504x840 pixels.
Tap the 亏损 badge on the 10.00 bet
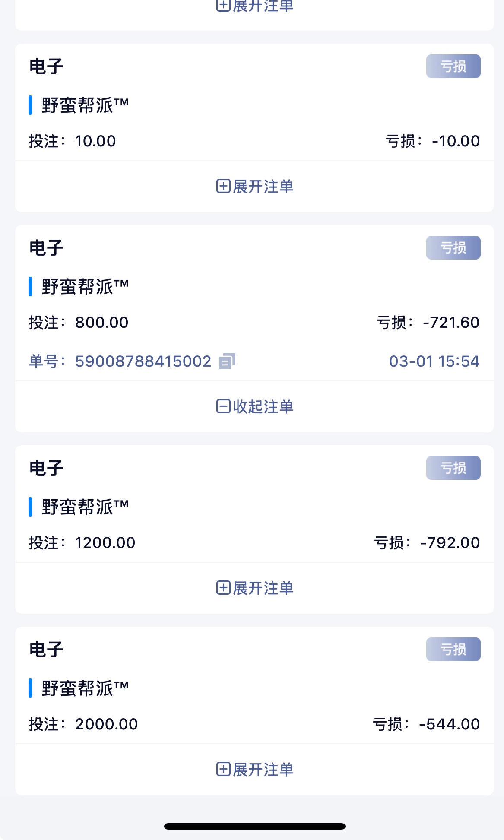click(x=453, y=67)
